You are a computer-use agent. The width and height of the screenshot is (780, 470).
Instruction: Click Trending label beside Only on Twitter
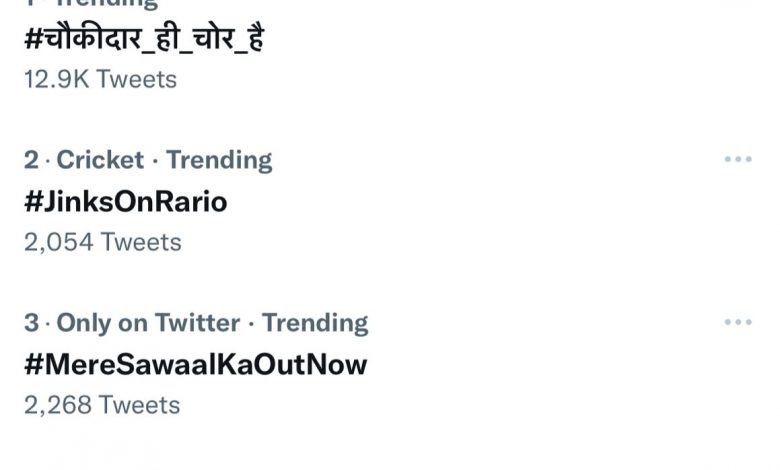point(315,323)
